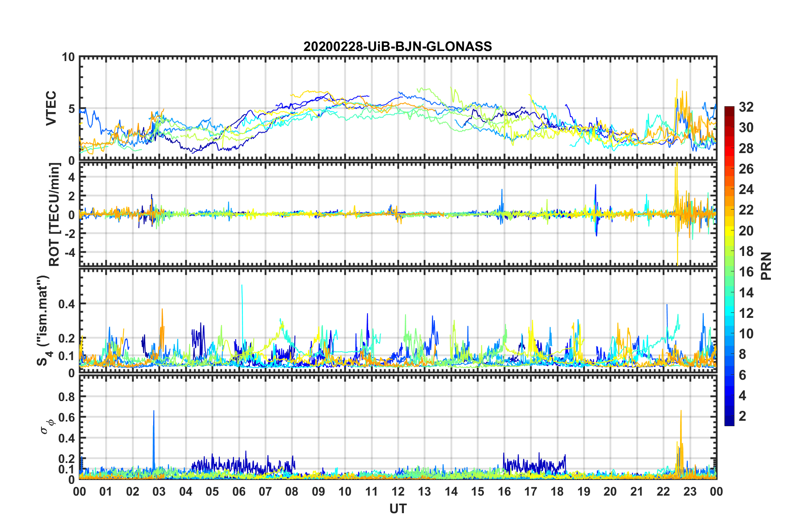Click colorbar tick label 2
This screenshot has height=532, width=796.
742,416
